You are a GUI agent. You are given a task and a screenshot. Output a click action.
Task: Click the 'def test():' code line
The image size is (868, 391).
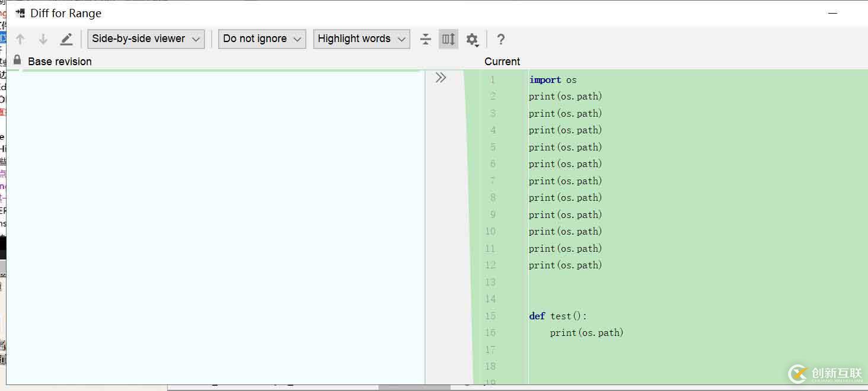[x=558, y=316]
